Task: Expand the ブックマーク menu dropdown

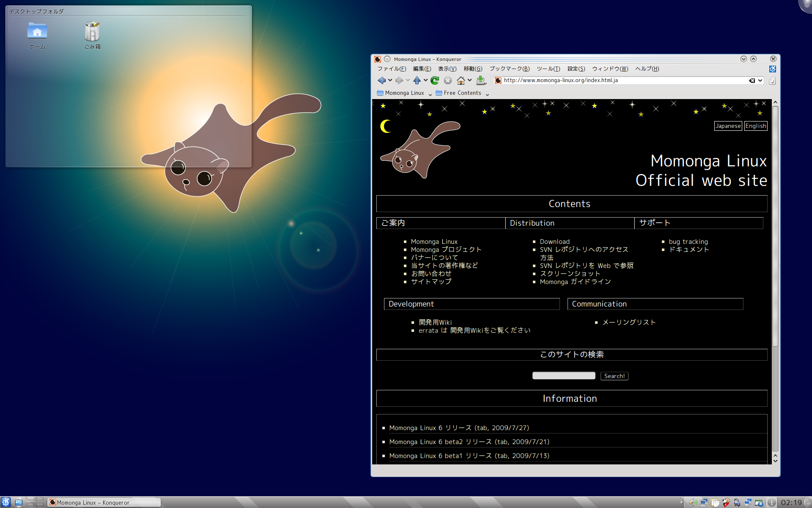Action: coord(509,69)
